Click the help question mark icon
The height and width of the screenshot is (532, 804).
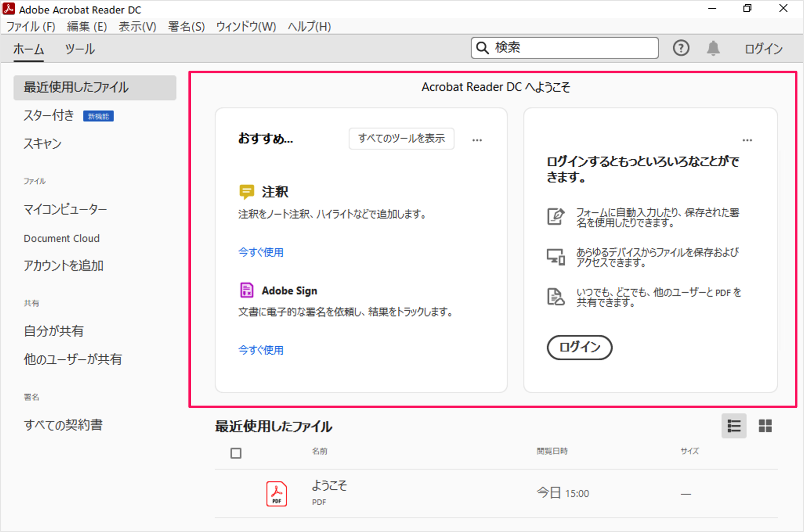tap(682, 48)
